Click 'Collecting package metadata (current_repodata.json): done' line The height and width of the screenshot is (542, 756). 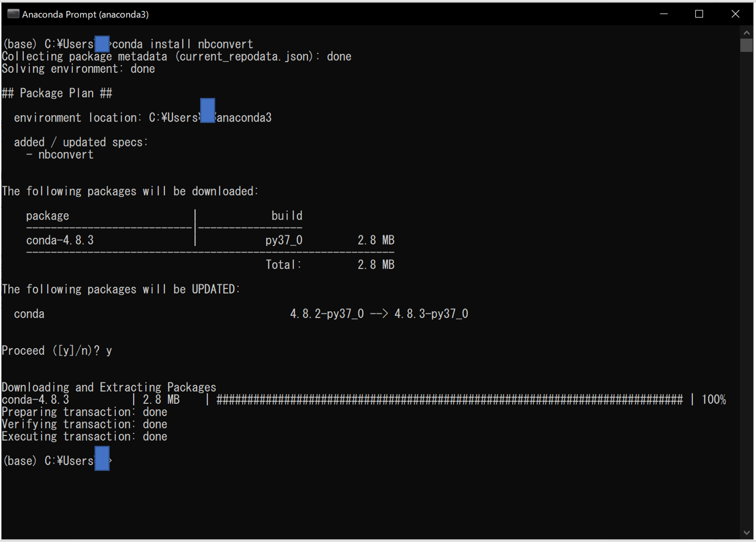(177, 57)
